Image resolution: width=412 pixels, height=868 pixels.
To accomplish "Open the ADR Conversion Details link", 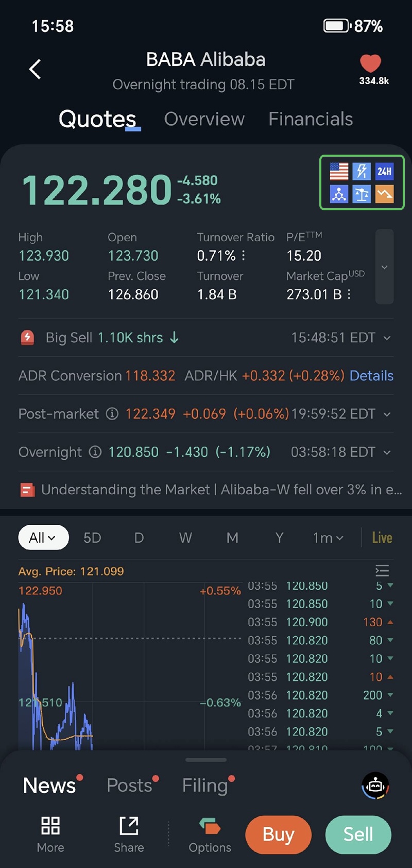I will (x=371, y=376).
